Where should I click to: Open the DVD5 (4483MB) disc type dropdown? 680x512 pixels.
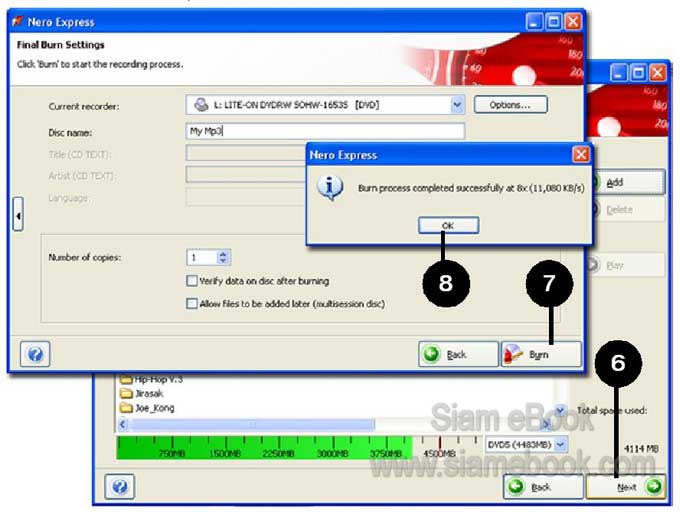(561, 445)
